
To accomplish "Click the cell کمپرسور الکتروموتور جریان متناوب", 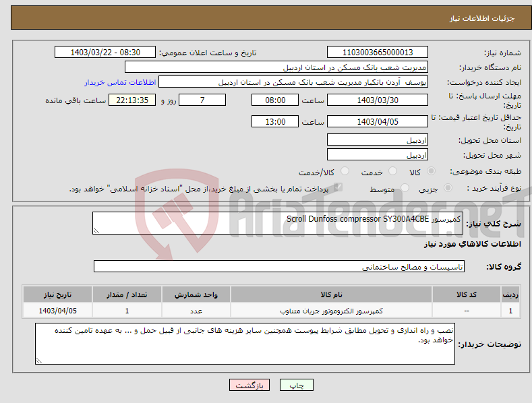I will tap(331, 311).
